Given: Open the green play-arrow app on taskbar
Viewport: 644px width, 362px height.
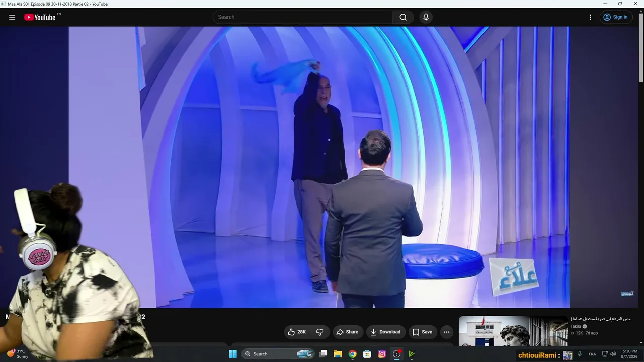Looking at the screenshot, I should tap(412, 354).
